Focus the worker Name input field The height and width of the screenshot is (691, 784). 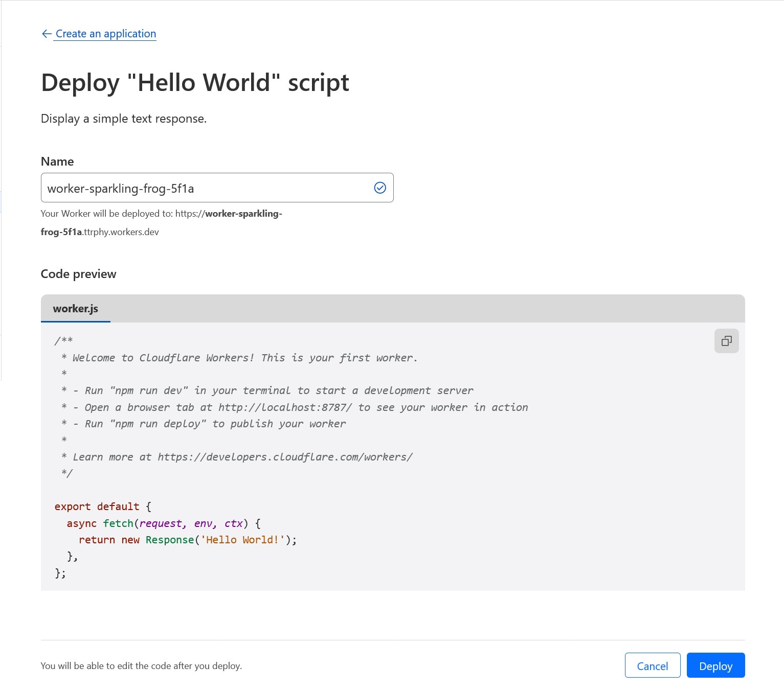click(x=217, y=188)
